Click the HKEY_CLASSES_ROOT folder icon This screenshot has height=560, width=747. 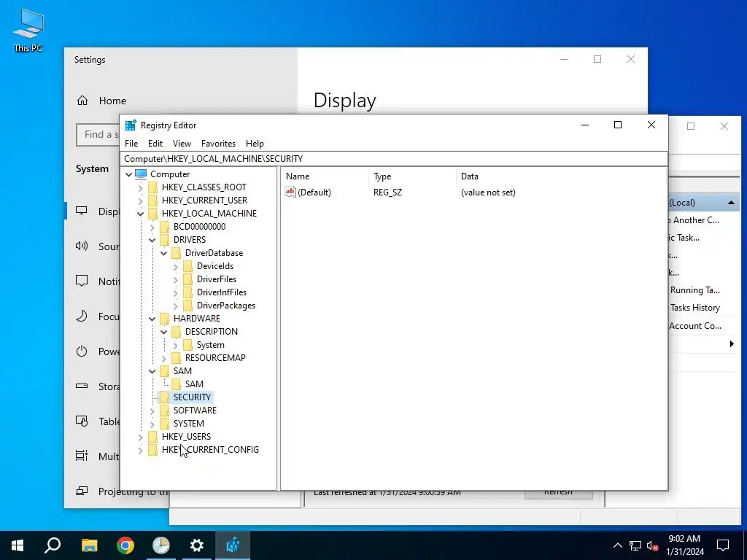[153, 187]
